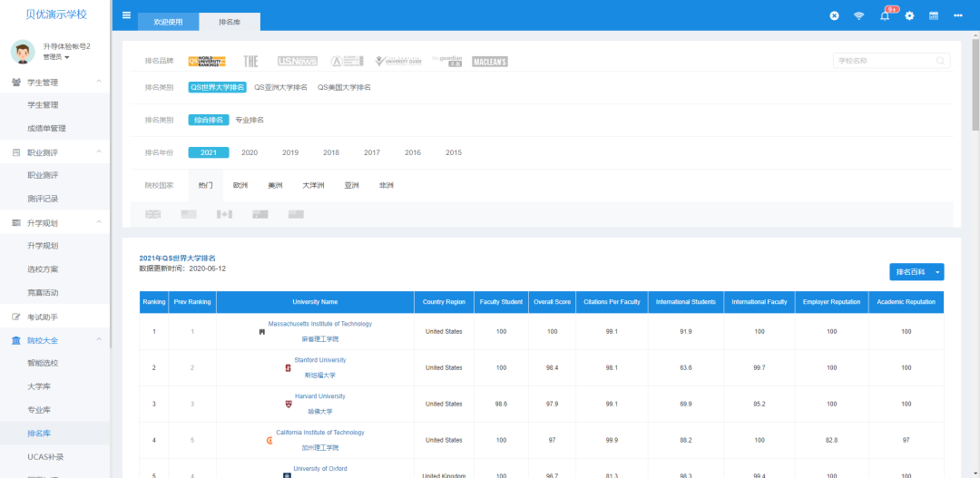Open 大学库 in the sidebar

(39, 386)
